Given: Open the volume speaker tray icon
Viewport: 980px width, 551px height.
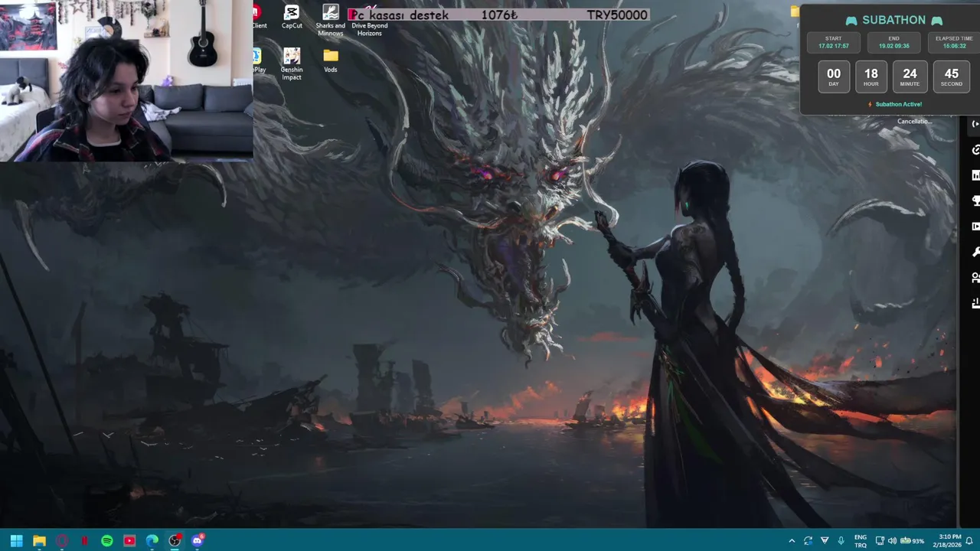Looking at the screenshot, I should [892, 540].
